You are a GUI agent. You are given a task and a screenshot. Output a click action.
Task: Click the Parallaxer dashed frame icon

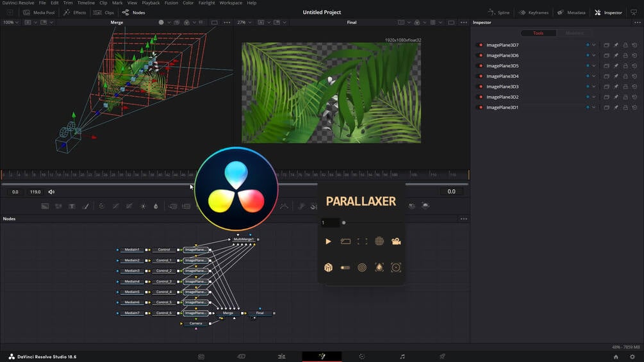click(362, 242)
